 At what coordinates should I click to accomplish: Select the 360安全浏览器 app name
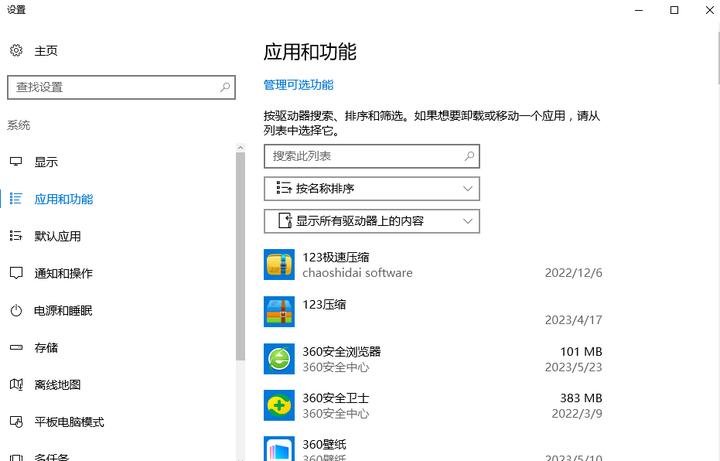click(x=342, y=352)
